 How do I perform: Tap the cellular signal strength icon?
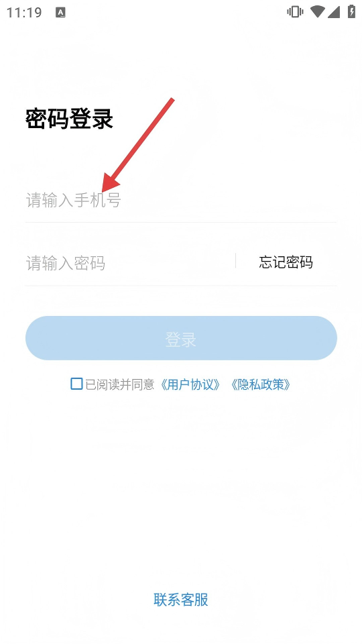[334, 12]
